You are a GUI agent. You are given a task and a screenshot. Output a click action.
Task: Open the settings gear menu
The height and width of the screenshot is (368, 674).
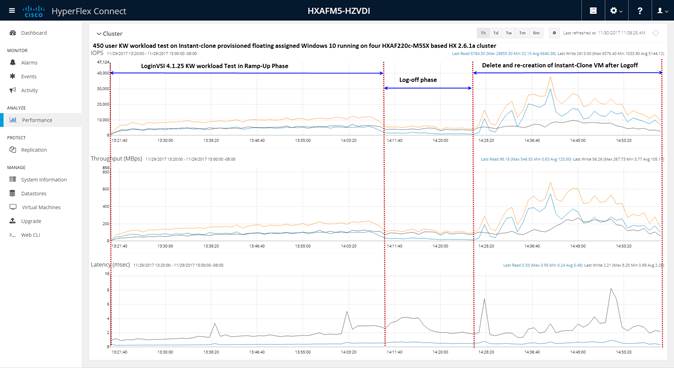[x=616, y=11]
